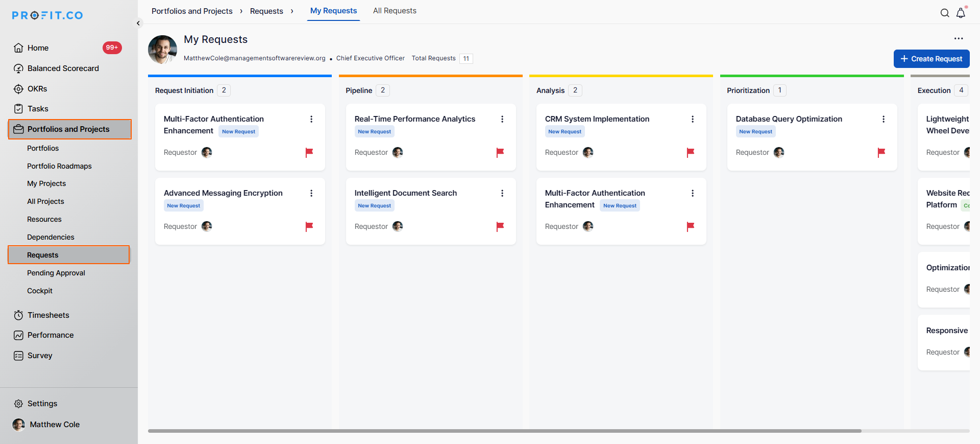
Task: Click the Total Requests count of 11
Action: pyautogui.click(x=466, y=59)
